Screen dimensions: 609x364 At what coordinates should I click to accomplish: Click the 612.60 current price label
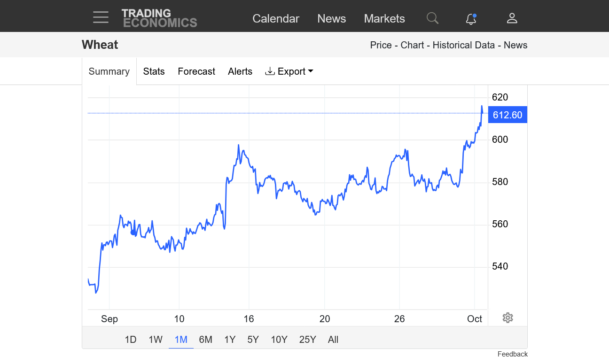tap(507, 115)
